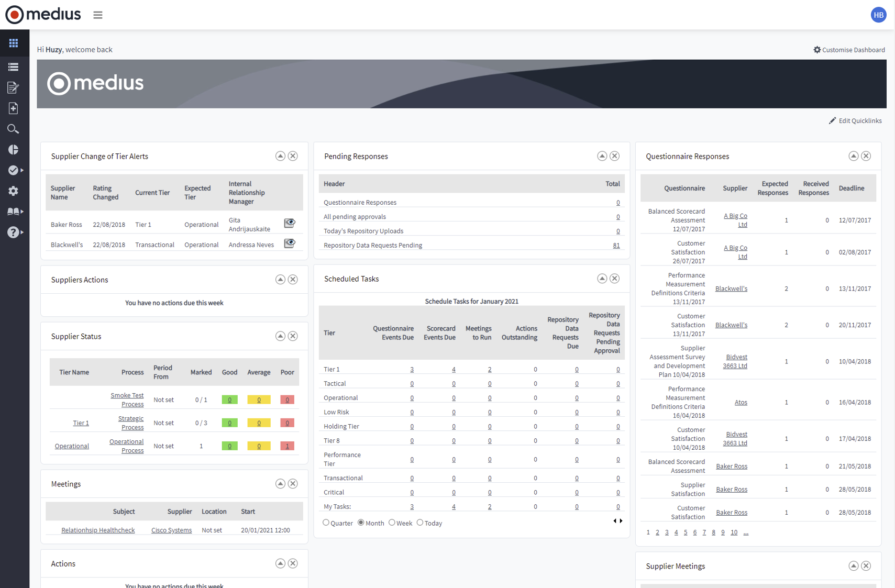Image resolution: width=895 pixels, height=588 pixels.
Task: Click the HB user avatar
Action: (878, 15)
